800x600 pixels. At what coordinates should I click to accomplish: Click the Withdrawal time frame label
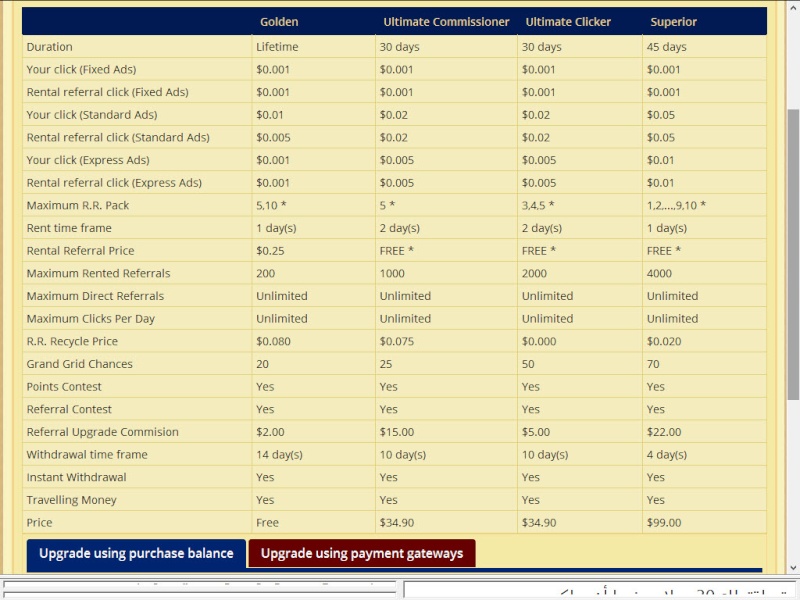[x=87, y=455]
